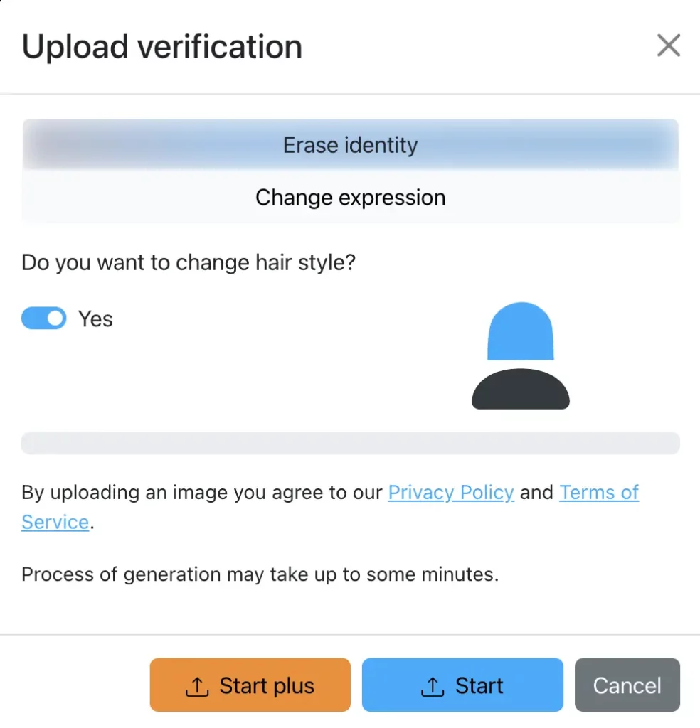Click the empty footer area left of Start plus

pos(75,685)
